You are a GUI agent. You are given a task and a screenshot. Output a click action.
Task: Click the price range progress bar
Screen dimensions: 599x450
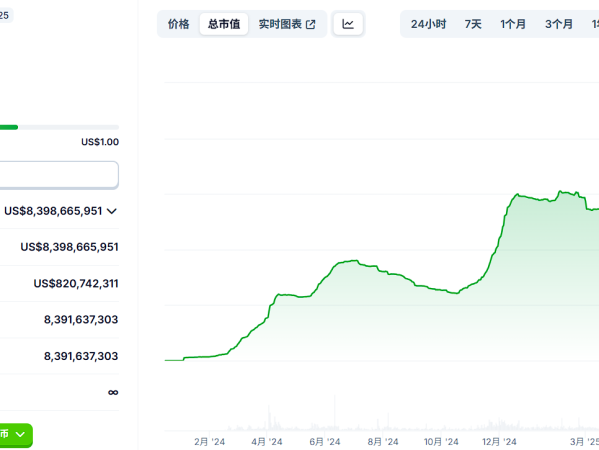59,127
